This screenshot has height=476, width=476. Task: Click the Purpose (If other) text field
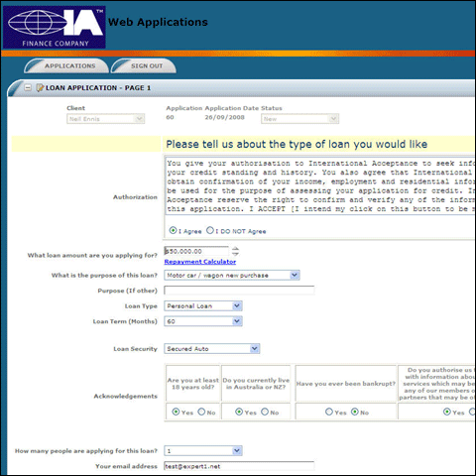point(239,291)
